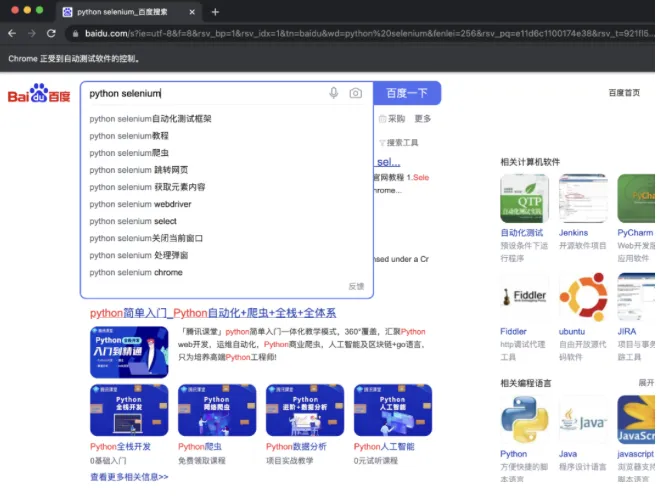Screen dimensions: 658x498
Task: Click the 采购 tab shopping icon
Action: coord(382,119)
